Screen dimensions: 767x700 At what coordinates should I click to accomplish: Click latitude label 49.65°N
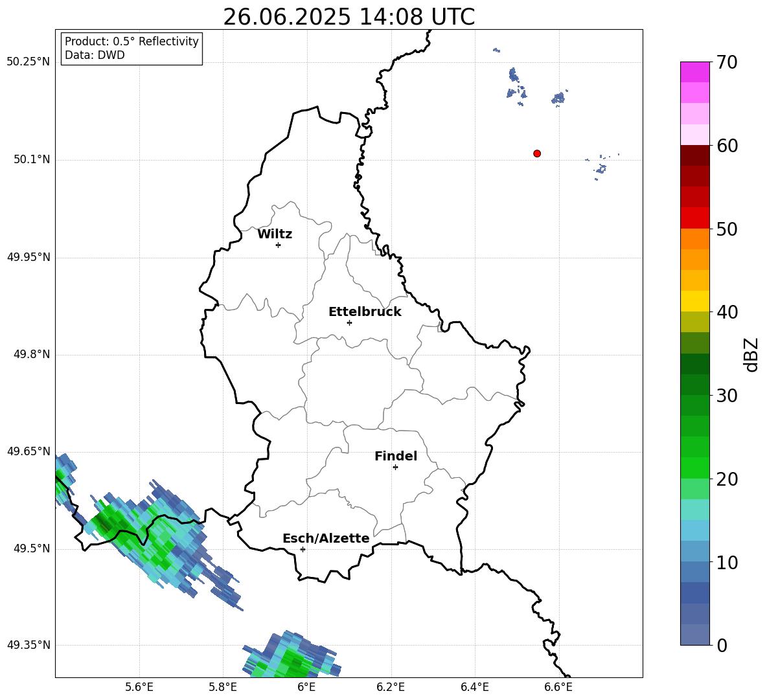(x=29, y=451)
